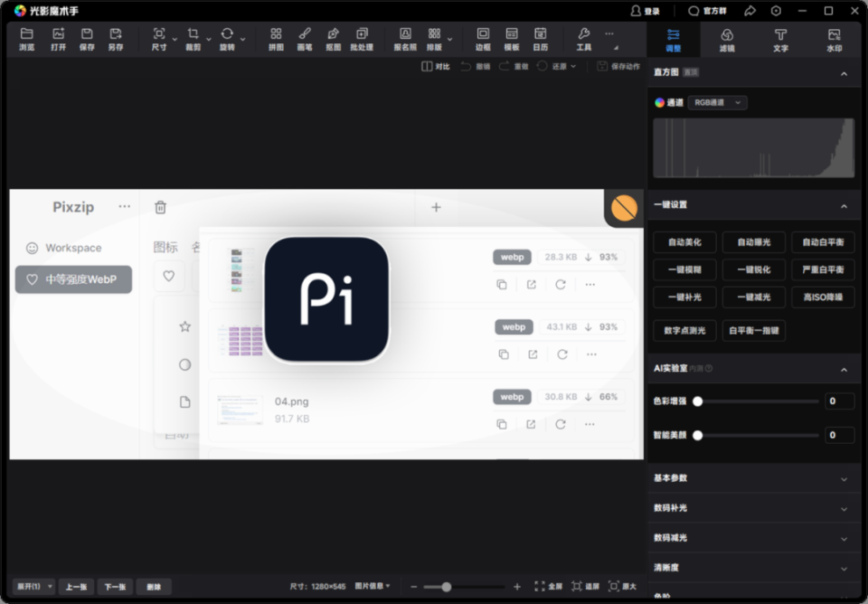
Task: Select the 画笔 (Brush) tool
Action: click(305, 39)
